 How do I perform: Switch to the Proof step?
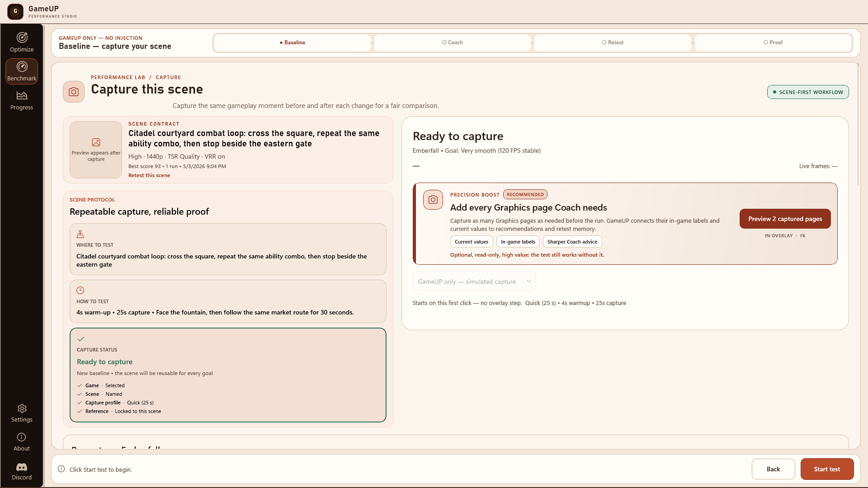773,42
